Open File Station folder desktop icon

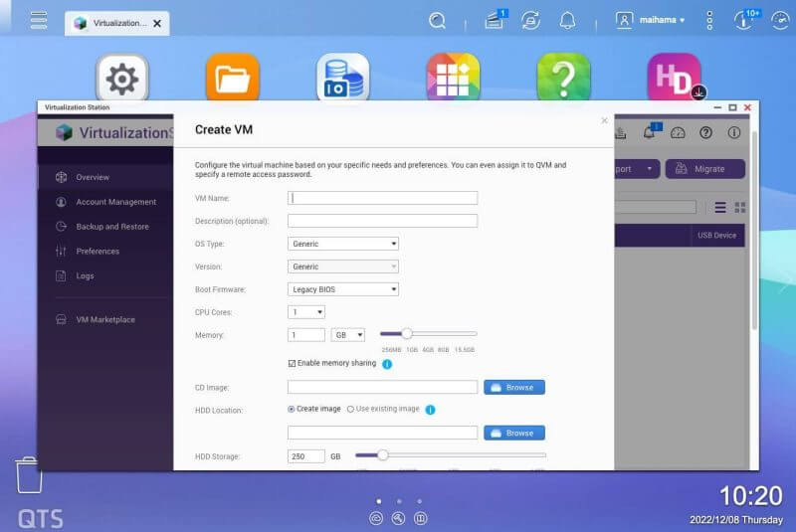point(233,79)
